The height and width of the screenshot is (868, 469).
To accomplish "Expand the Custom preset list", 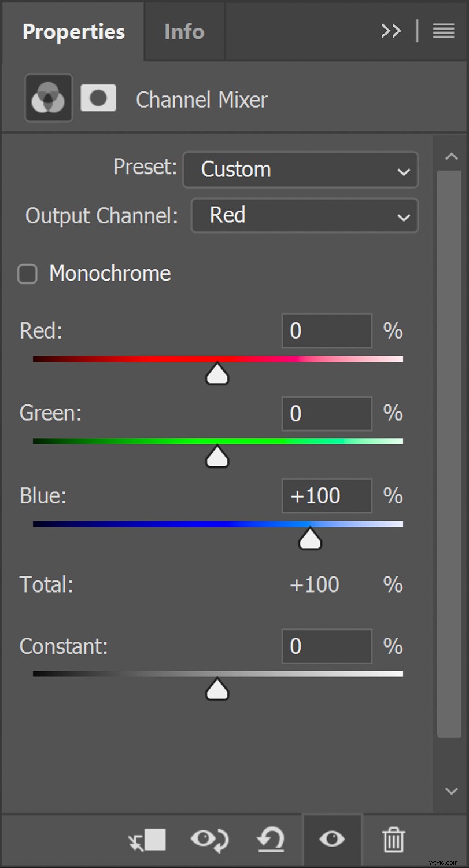I will coord(300,170).
